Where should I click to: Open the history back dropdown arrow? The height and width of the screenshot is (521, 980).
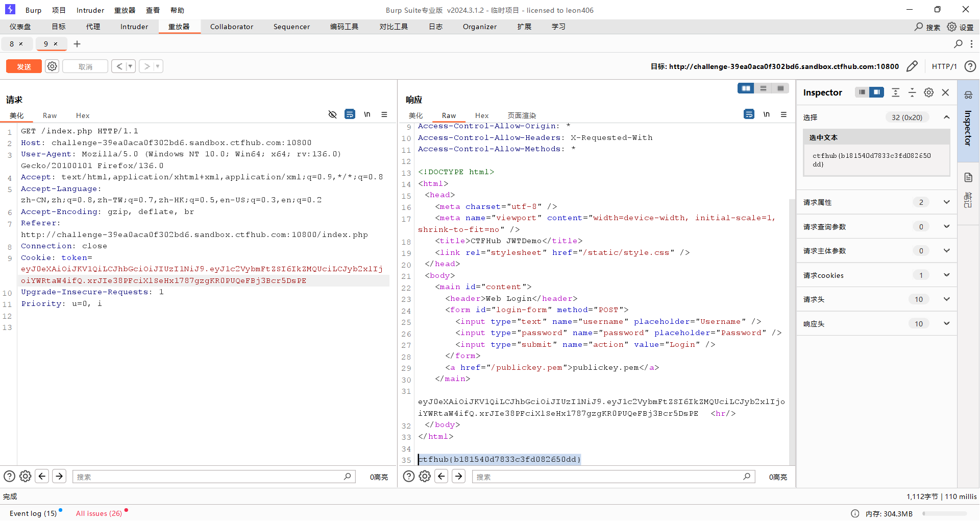click(x=130, y=66)
